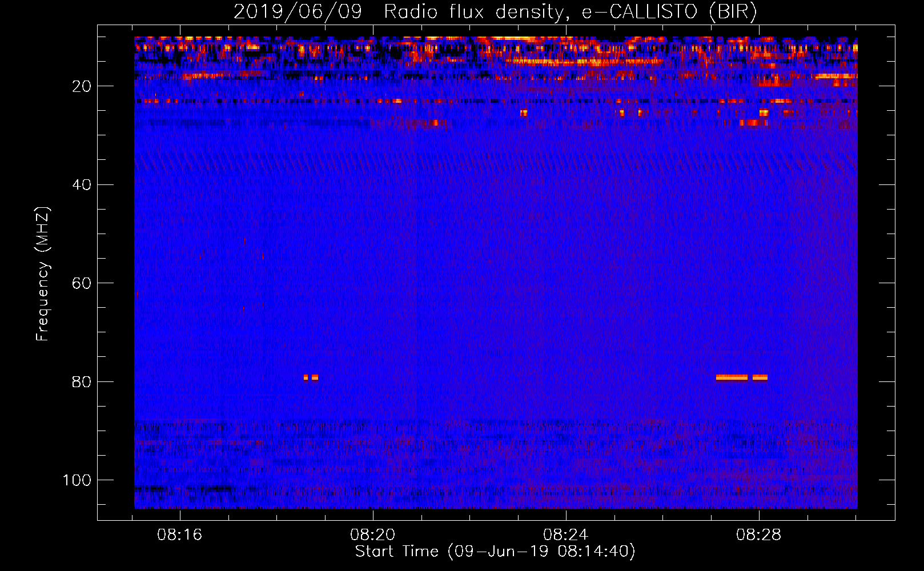Click the 80 MHz frequency tick label

[82, 382]
